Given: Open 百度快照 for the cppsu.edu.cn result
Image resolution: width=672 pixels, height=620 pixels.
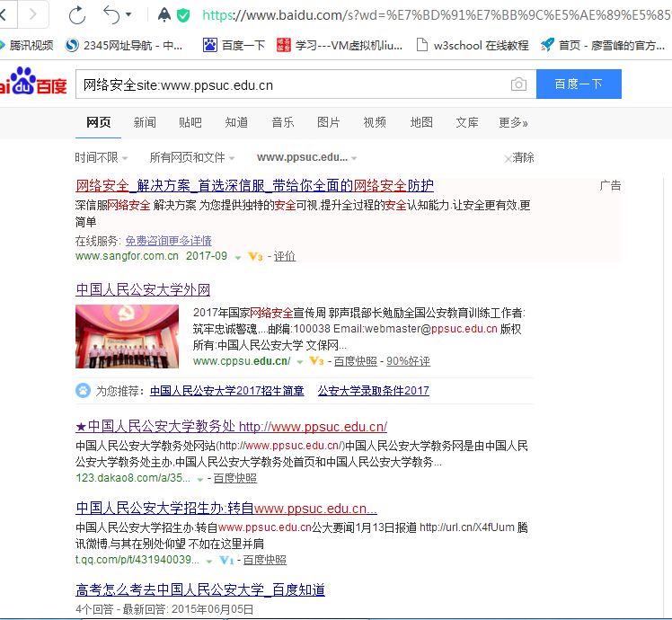Looking at the screenshot, I should point(355,361).
